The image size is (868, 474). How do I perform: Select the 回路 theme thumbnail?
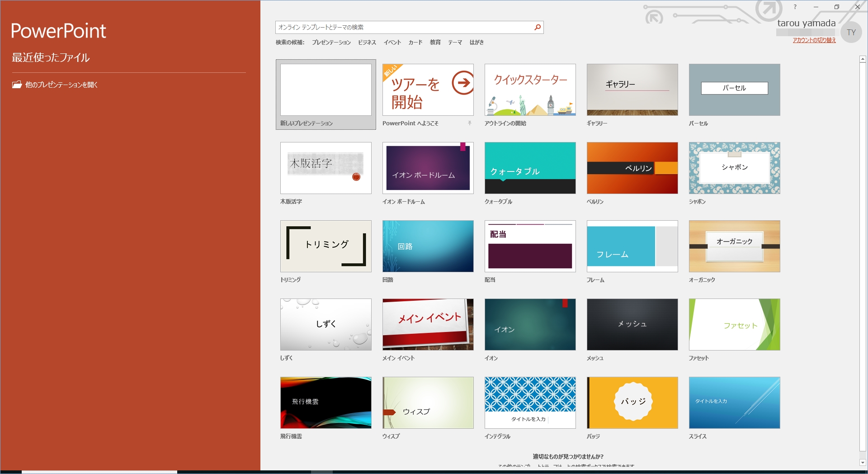pyautogui.click(x=428, y=246)
